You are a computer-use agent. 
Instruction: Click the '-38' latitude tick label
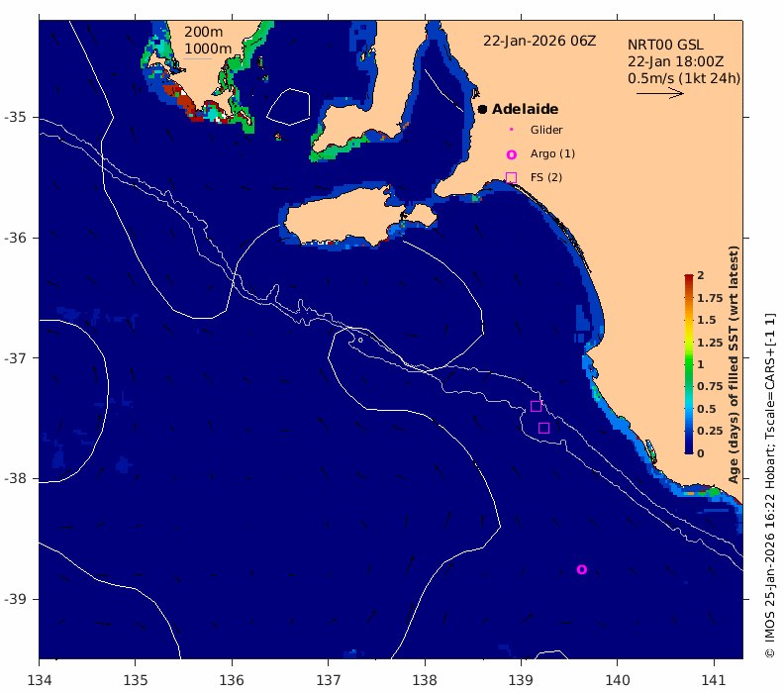(x=15, y=478)
